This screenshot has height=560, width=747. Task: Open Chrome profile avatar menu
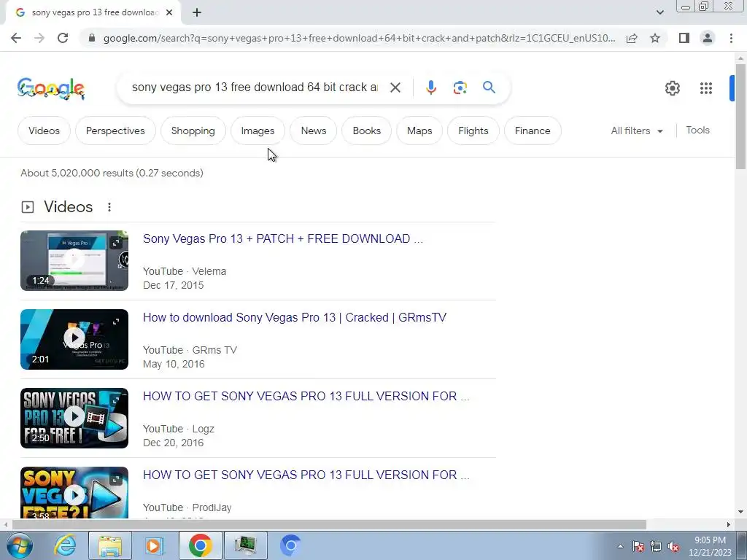[708, 38]
